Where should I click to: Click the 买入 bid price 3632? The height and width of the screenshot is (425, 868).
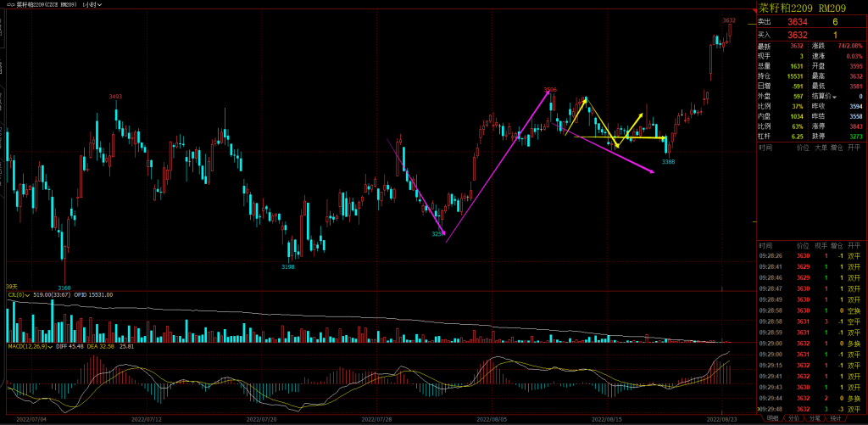pos(798,35)
